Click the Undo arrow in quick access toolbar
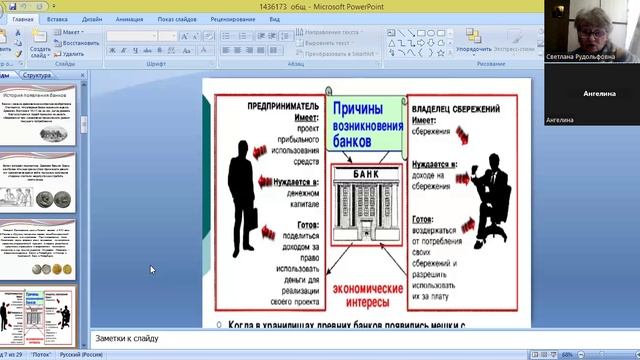Image resolution: width=640 pixels, height=360 pixels. pos(24,6)
